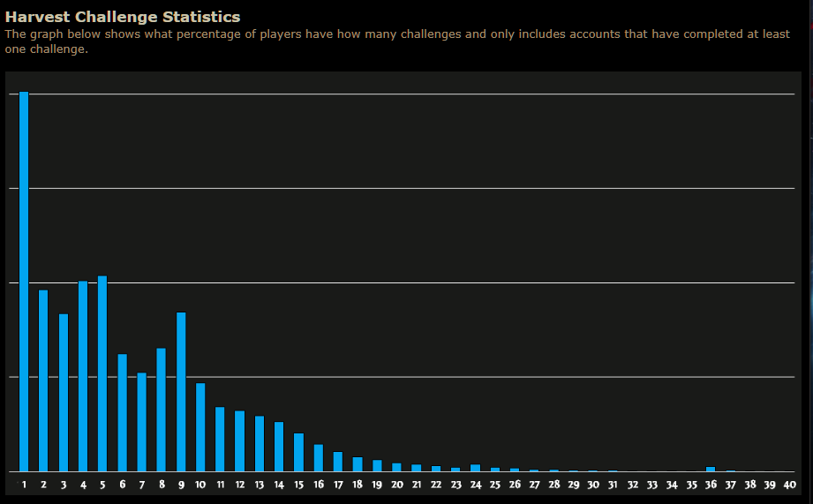Image resolution: width=813 pixels, height=504 pixels.
Task: Click x-axis label 16
Action: click(x=319, y=485)
